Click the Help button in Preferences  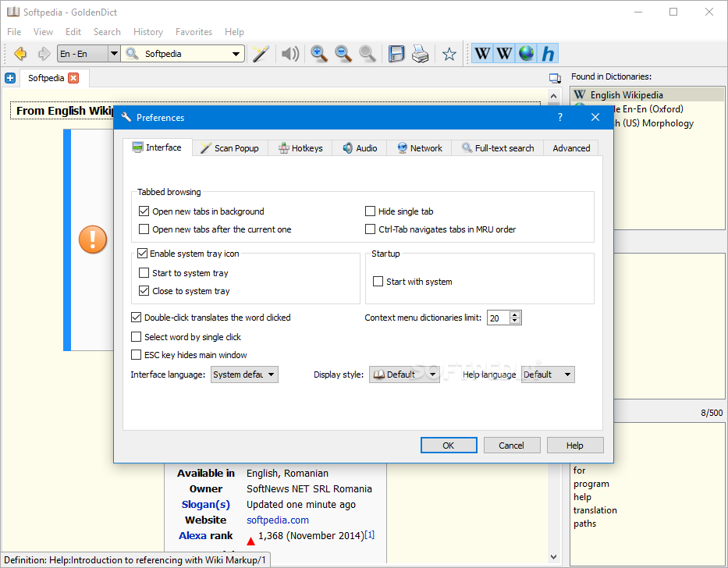point(575,445)
